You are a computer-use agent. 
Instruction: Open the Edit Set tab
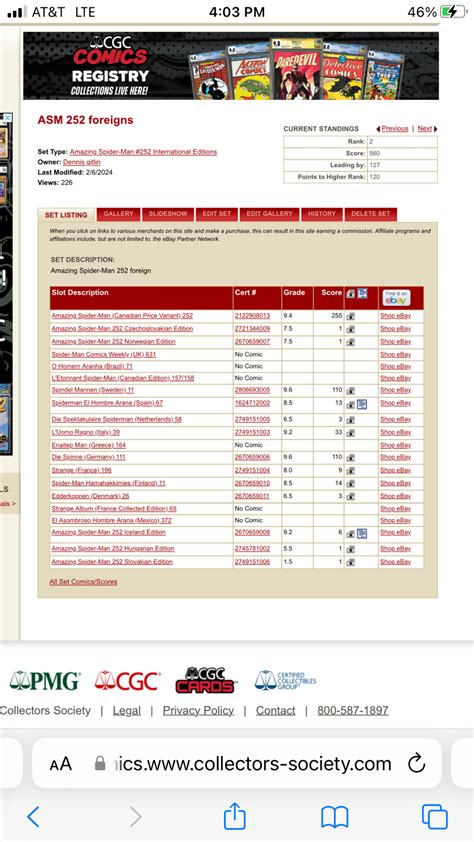pyautogui.click(x=217, y=214)
